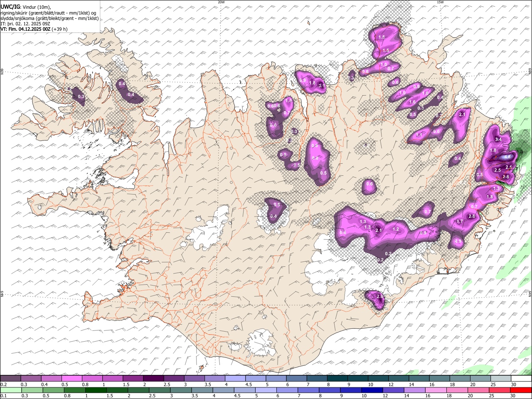
Task: Select lavender snow swatch starting at 4
Action: [235, 378]
